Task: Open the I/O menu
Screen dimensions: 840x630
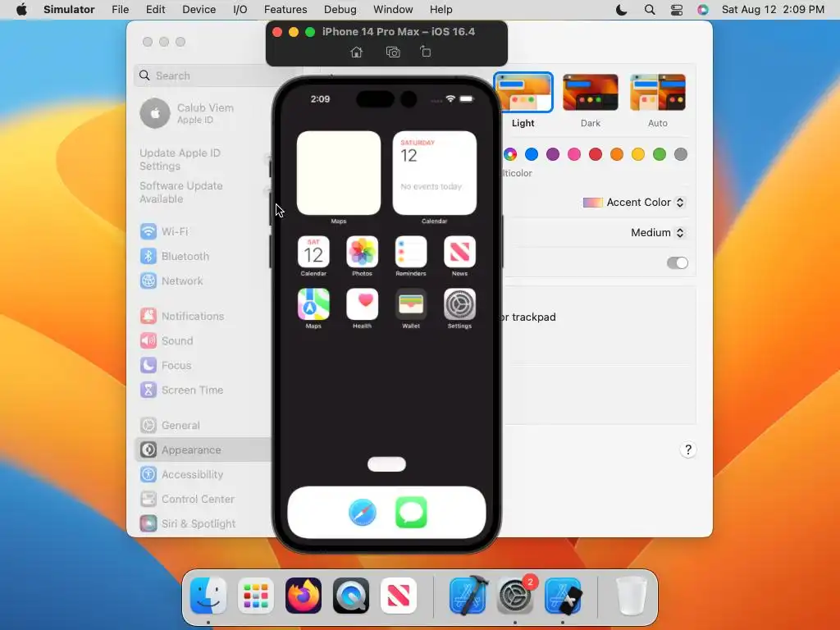Action: coord(240,10)
